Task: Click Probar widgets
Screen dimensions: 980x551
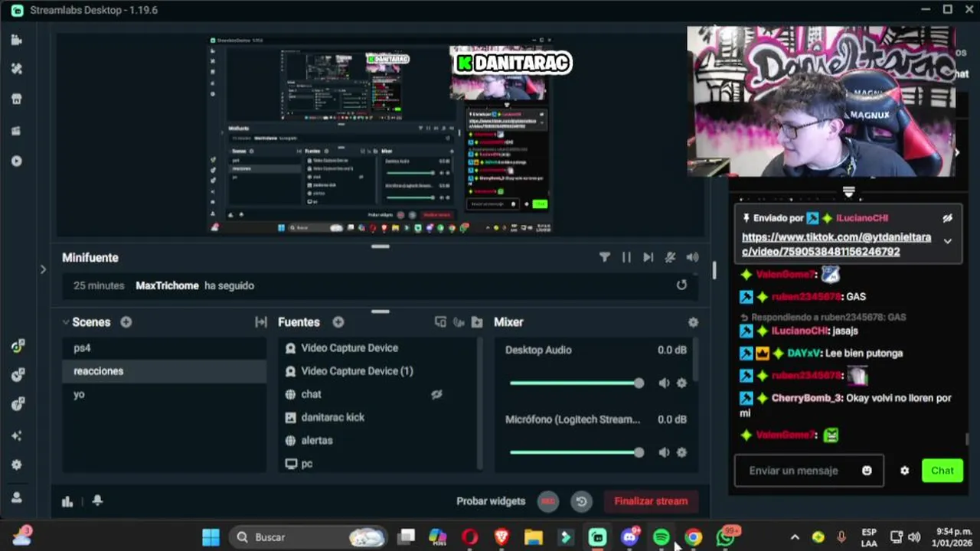Action: pyautogui.click(x=491, y=501)
